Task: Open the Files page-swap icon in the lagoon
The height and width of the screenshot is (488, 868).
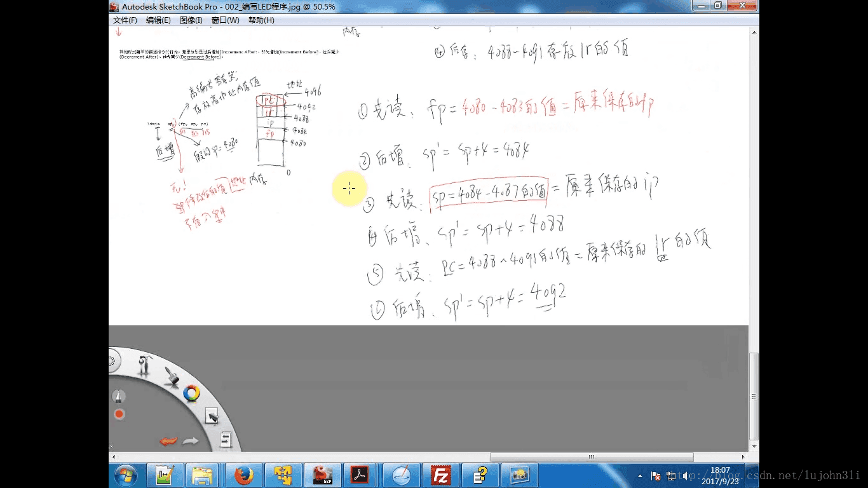Action: (x=226, y=440)
